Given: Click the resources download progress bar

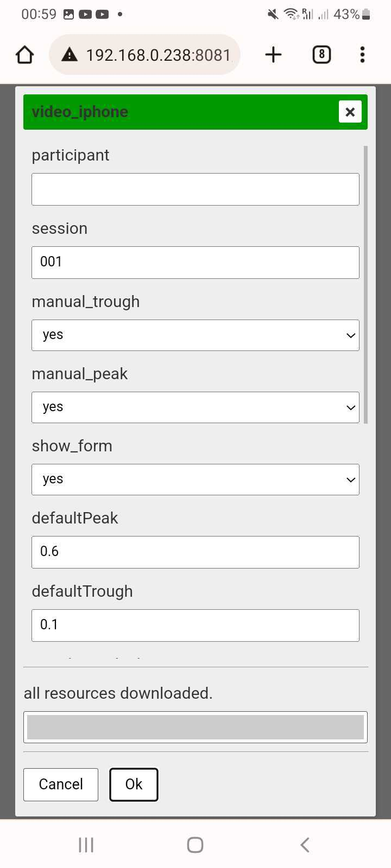Looking at the screenshot, I should point(195,727).
